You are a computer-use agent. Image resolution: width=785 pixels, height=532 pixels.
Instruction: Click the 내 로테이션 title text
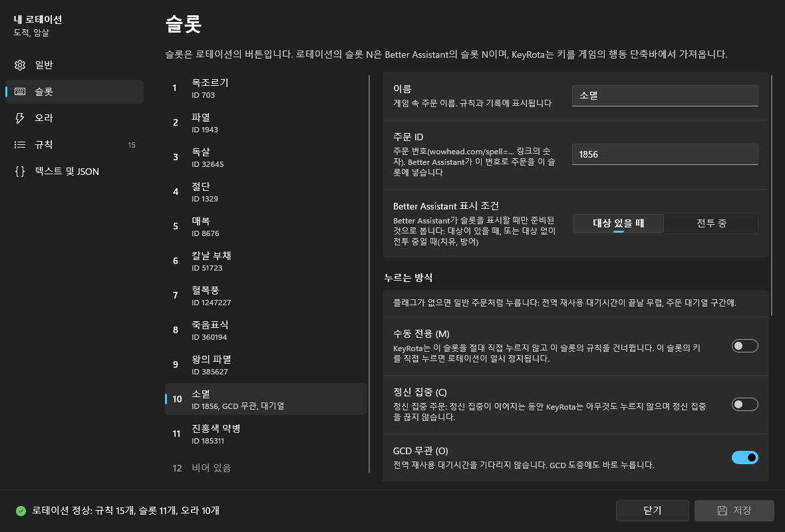click(x=38, y=19)
